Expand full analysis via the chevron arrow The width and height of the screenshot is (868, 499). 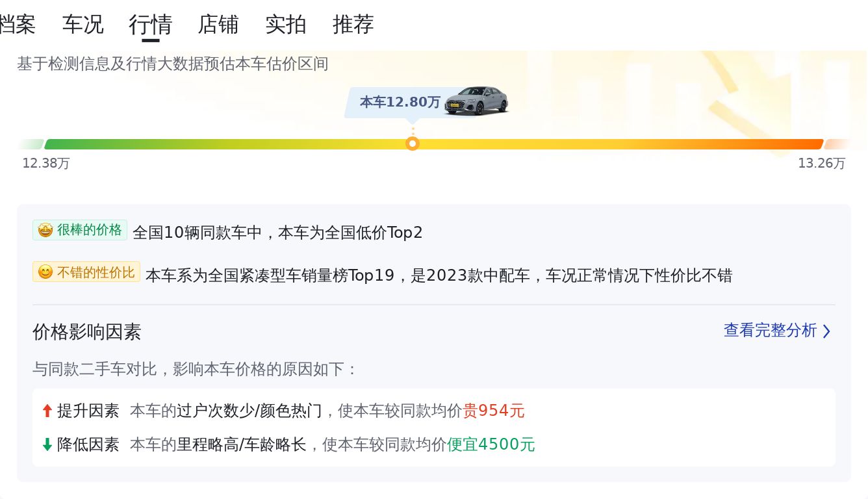pyautogui.click(x=826, y=331)
